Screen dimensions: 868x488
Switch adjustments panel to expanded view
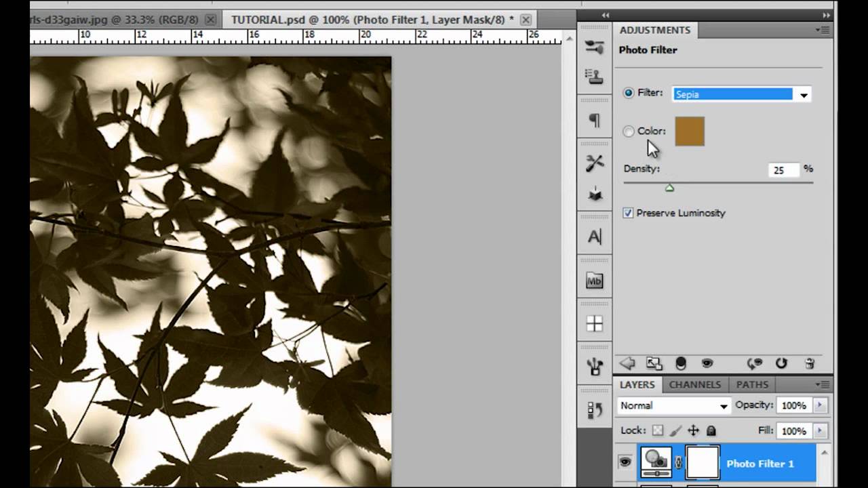click(x=654, y=364)
